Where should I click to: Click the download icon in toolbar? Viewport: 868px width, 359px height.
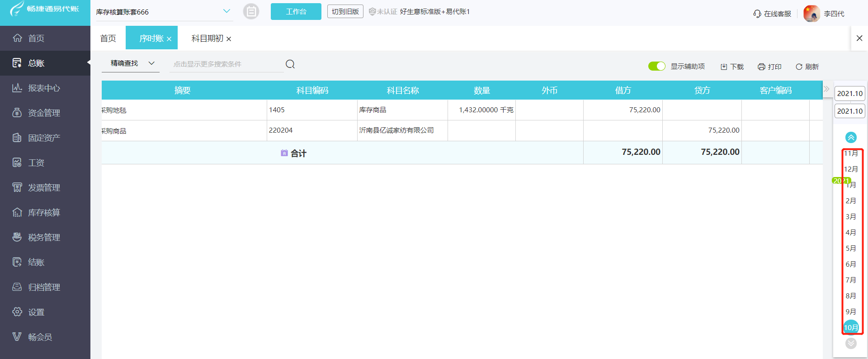(724, 67)
